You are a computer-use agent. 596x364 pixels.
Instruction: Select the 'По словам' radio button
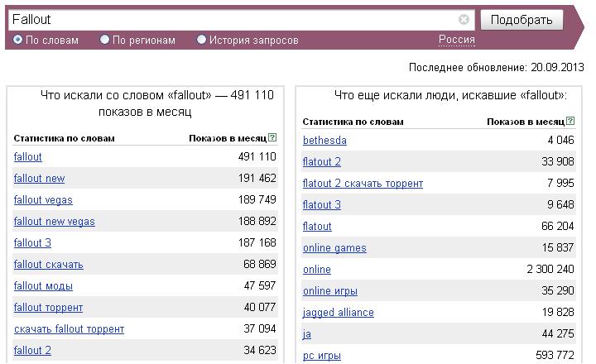[17, 39]
